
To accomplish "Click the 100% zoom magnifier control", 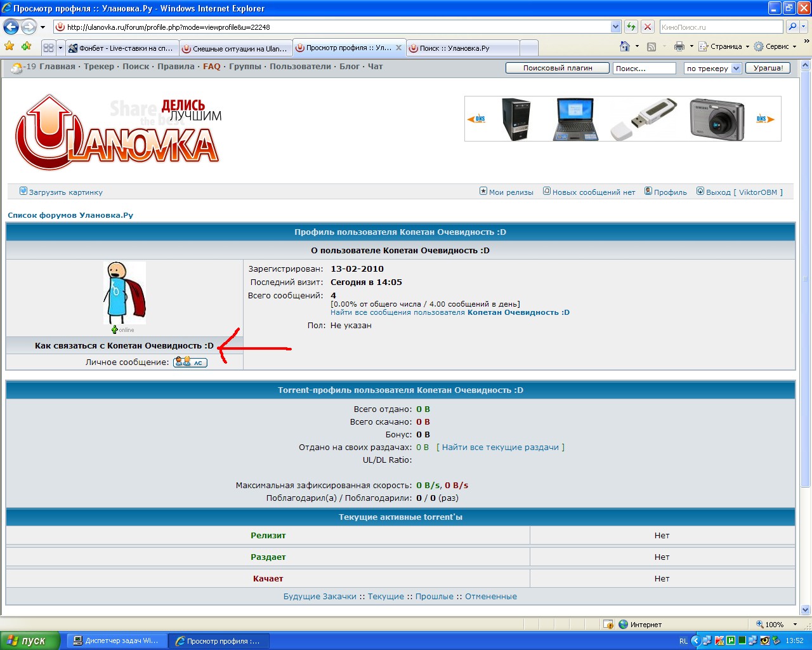I will point(760,625).
